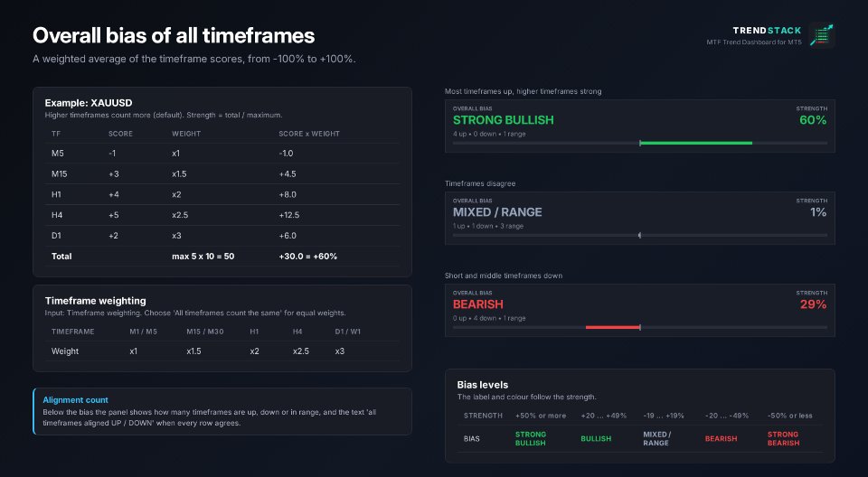
Task: Click the H4 row in XAUUSD table
Action: coord(222,215)
